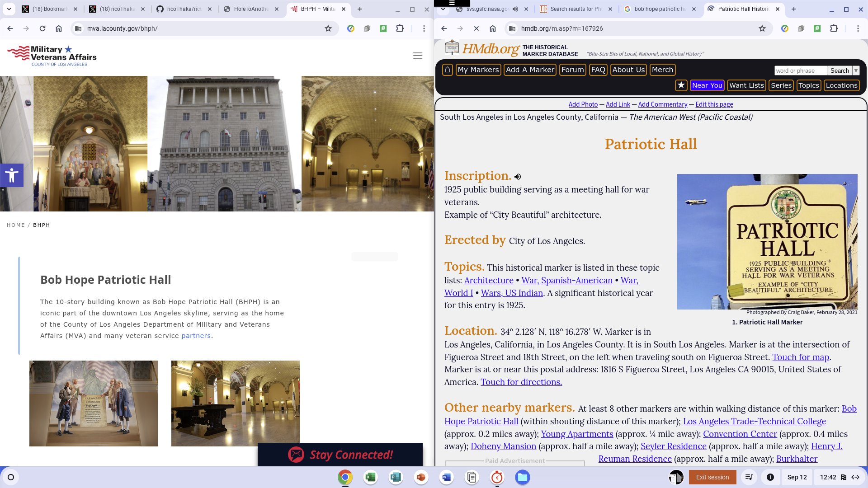Open a new tab in the right browser
The height and width of the screenshot is (488, 868).
coord(793,9)
